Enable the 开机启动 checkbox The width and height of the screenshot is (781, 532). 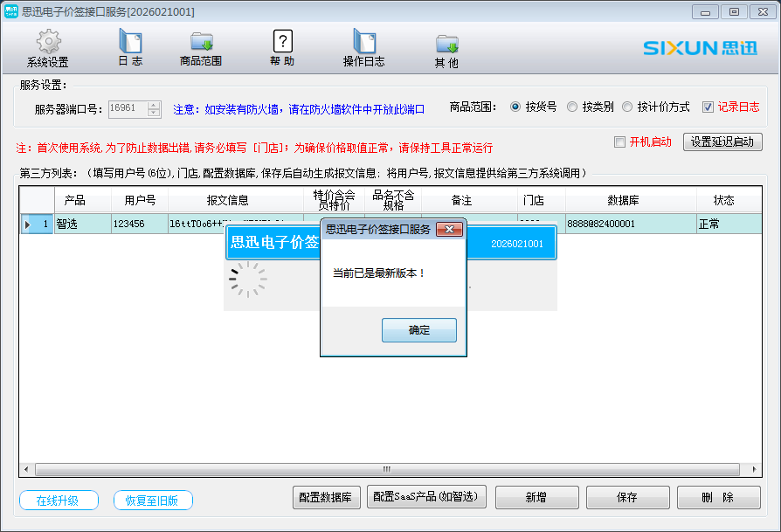[619, 142]
